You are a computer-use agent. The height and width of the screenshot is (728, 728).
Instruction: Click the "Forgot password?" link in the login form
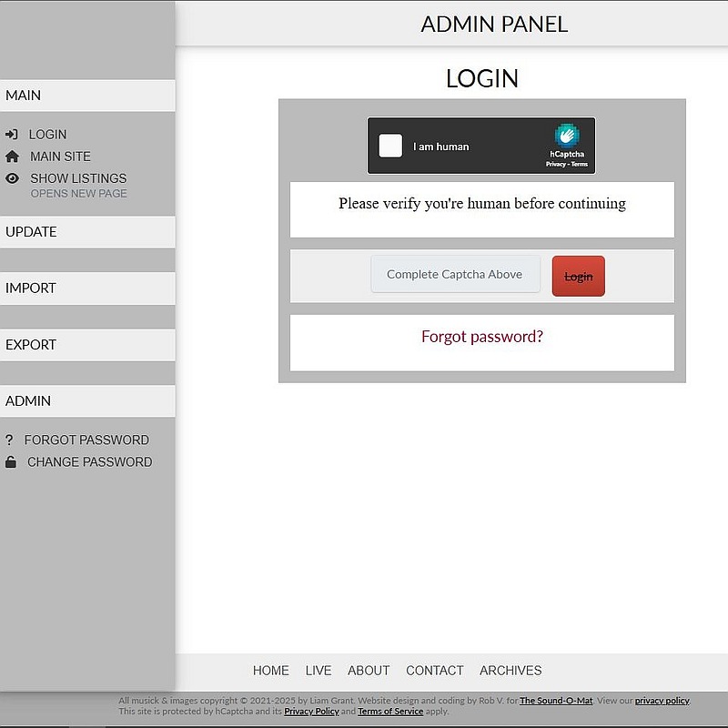pyautogui.click(x=482, y=337)
